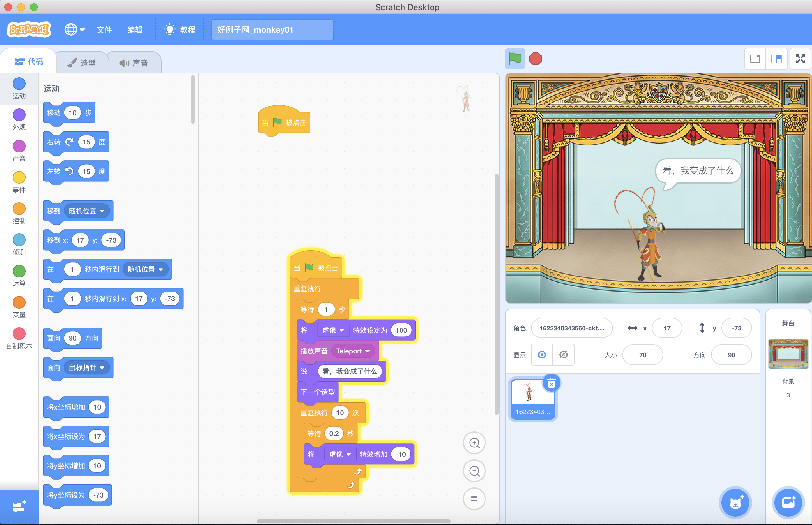Select the monkey sprite thumbnail

point(533,400)
